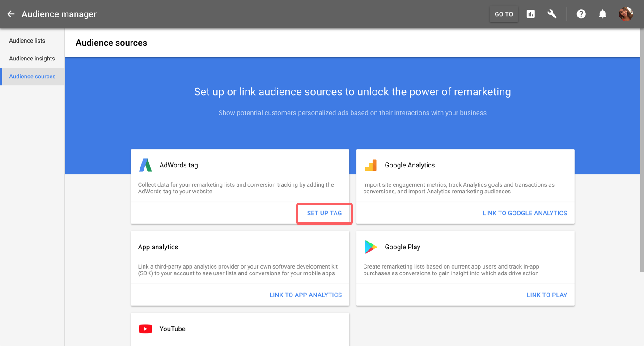Open the account profile avatar

626,14
